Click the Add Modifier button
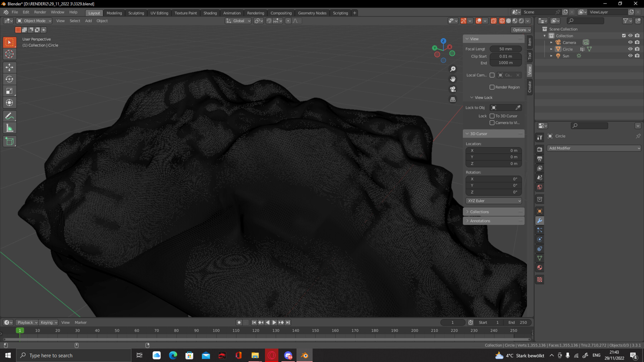644x362 pixels. (x=594, y=148)
